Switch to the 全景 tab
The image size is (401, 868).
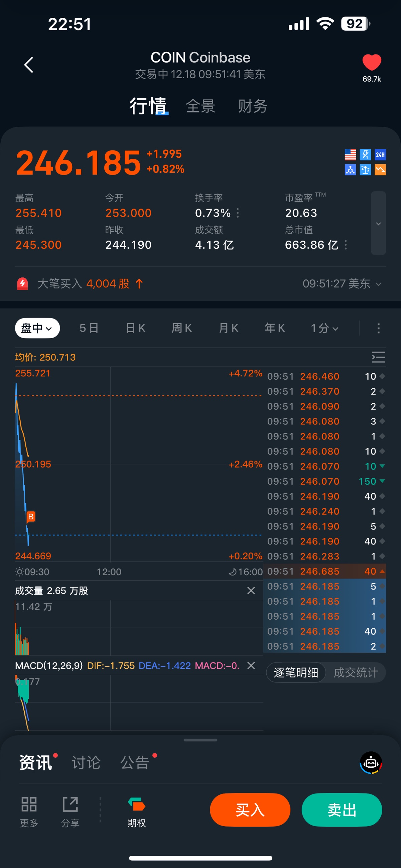[200, 106]
